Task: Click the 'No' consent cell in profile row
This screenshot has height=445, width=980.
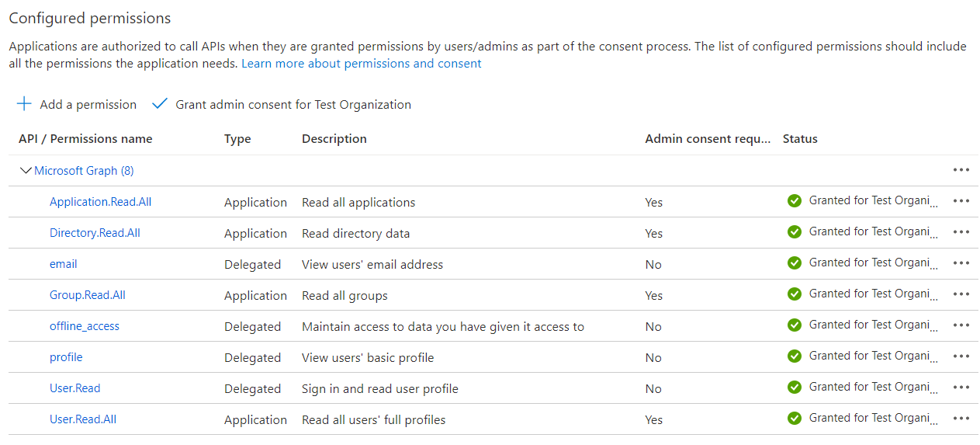Action: pyautogui.click(x=653, y=357)
